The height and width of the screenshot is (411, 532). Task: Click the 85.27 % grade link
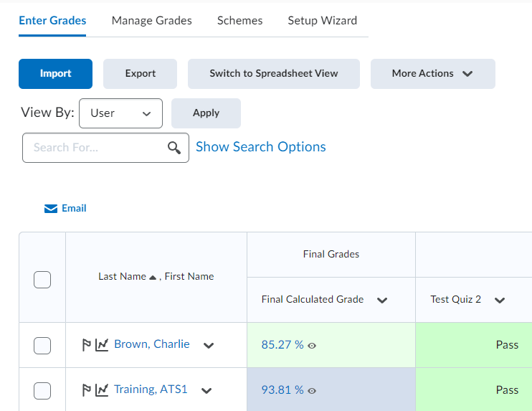pyautogui.click(x=282, y=345)
